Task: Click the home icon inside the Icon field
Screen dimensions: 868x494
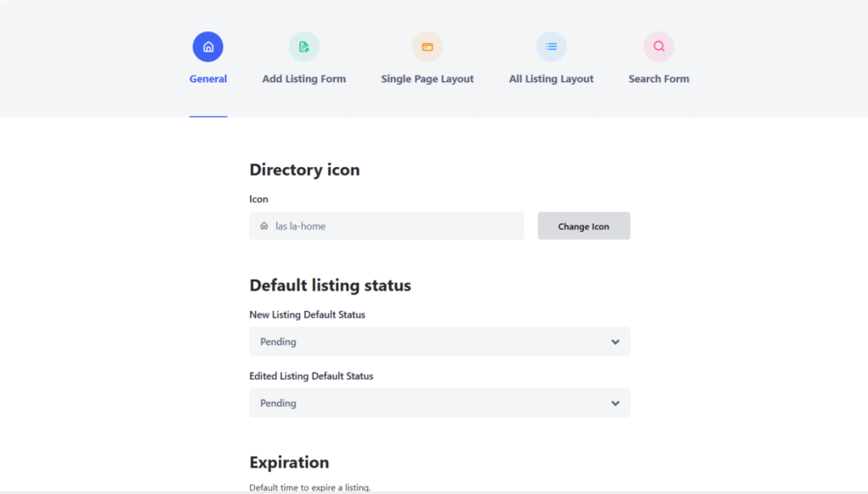Action: [264, 225]
